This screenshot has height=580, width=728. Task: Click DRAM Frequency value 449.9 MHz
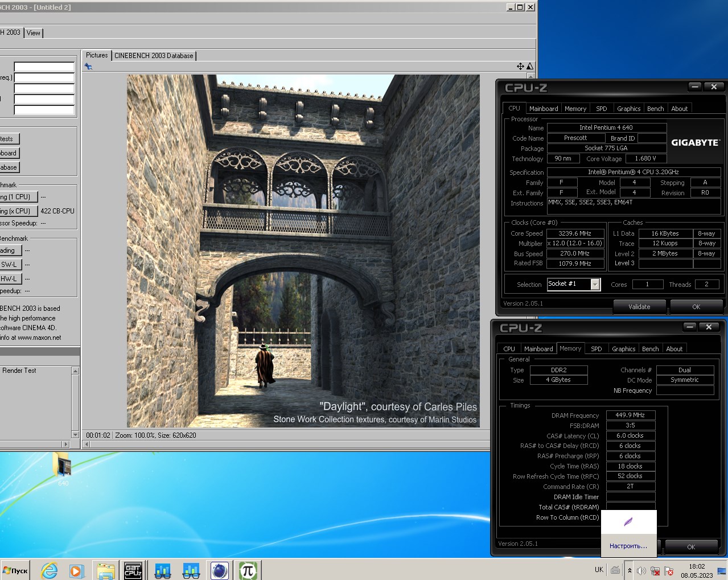[x=631, y=416]
